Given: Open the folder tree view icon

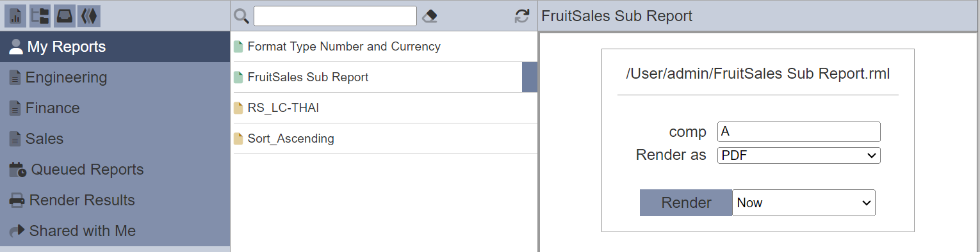Looking at the screenshot, I should point(40,16).
